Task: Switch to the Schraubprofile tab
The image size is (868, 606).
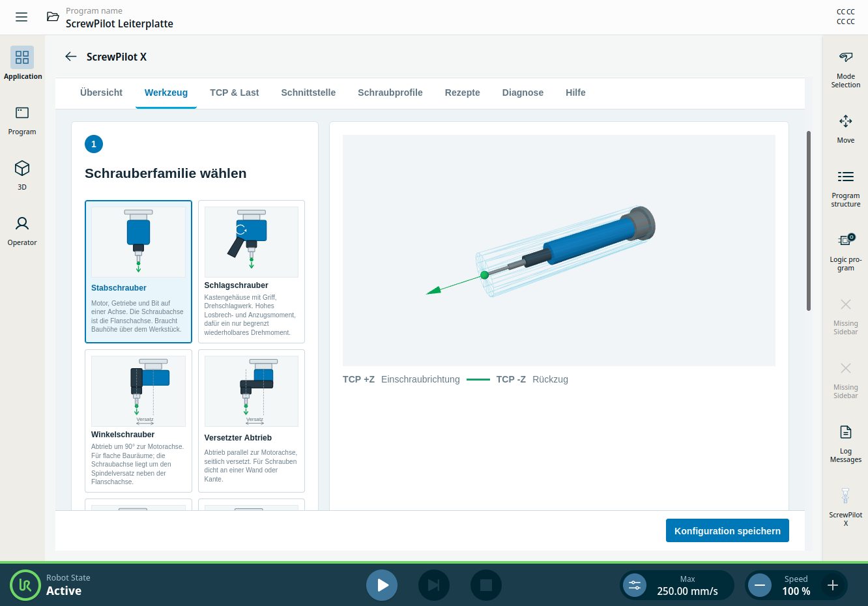Action: pyautogui.click(x=390, y=93)
